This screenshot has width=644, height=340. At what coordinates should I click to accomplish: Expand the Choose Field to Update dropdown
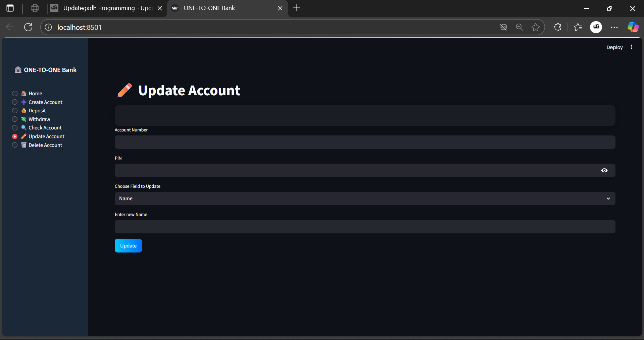click(365, 199)
